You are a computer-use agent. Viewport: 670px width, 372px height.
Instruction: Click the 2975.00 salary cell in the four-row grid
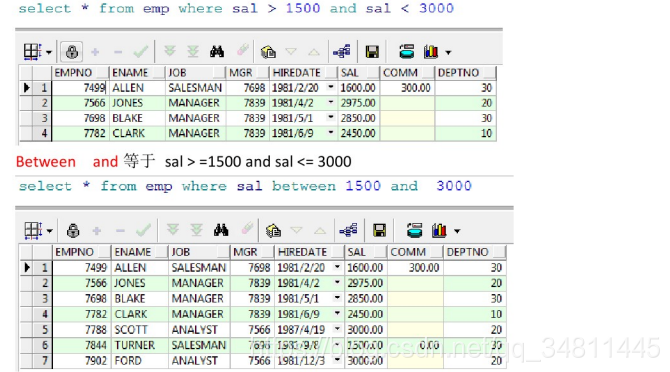pos(359,103)
